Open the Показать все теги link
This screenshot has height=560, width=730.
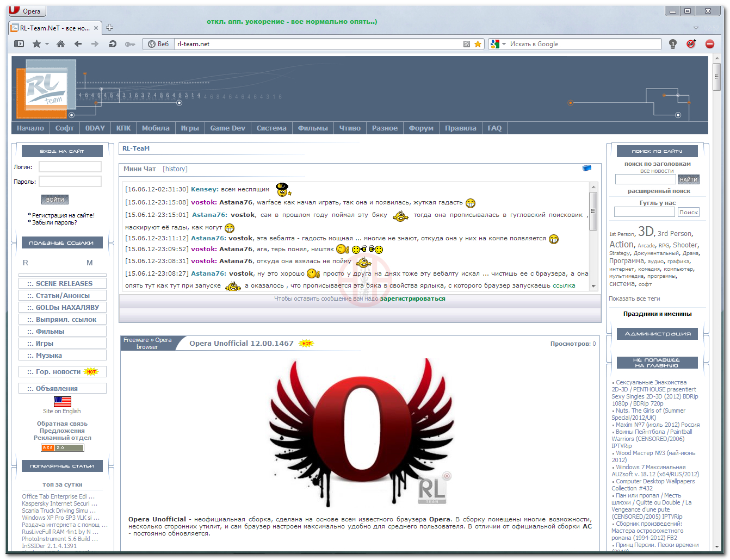point(634,298)
